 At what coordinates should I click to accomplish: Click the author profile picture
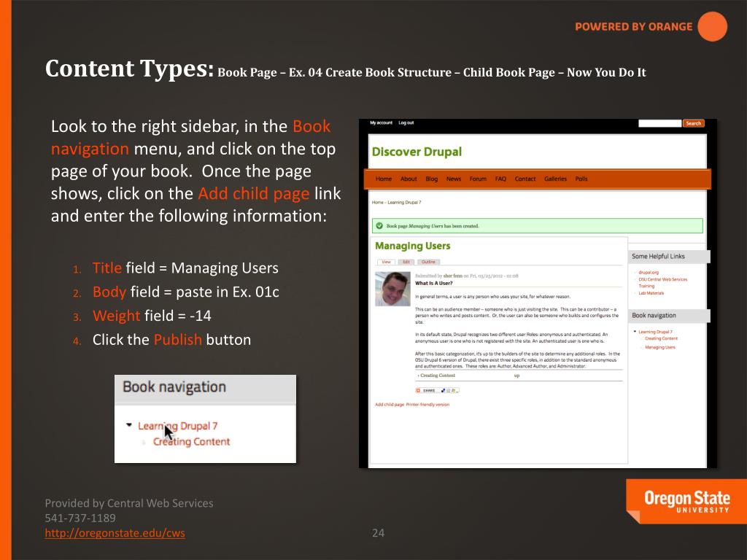(x=392, y=289)
